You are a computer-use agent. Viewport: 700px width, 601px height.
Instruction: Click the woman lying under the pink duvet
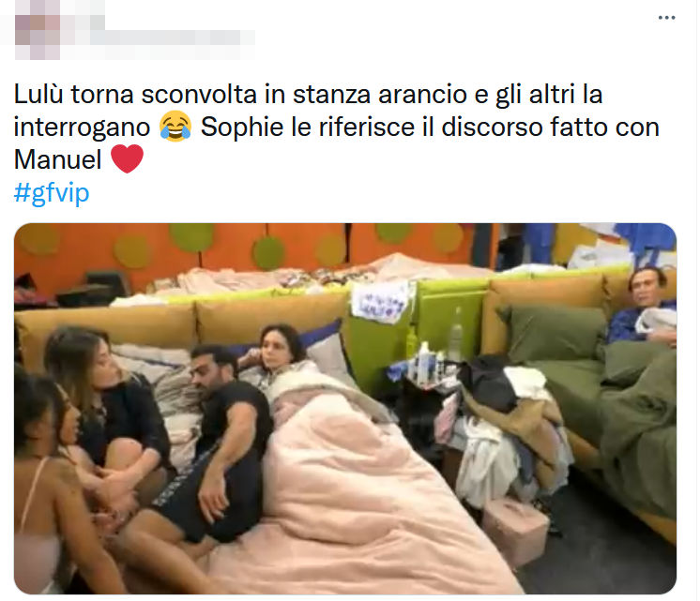point(279,351)
